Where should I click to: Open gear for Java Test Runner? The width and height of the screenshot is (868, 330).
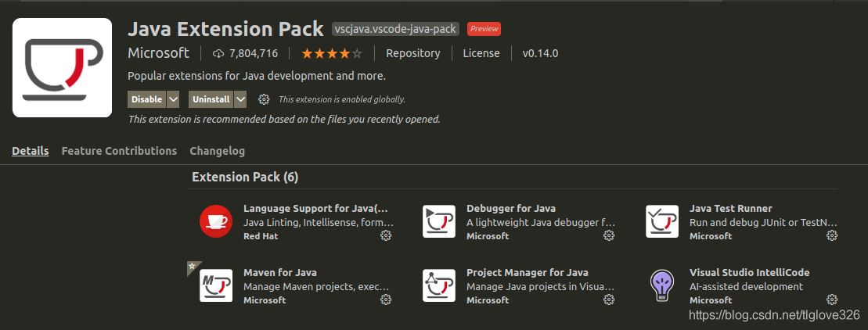(832, 235)
